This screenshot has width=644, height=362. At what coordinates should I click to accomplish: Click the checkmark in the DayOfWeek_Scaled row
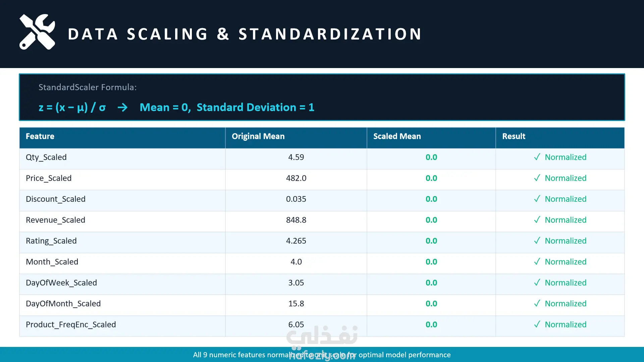[x=537, y=282]
